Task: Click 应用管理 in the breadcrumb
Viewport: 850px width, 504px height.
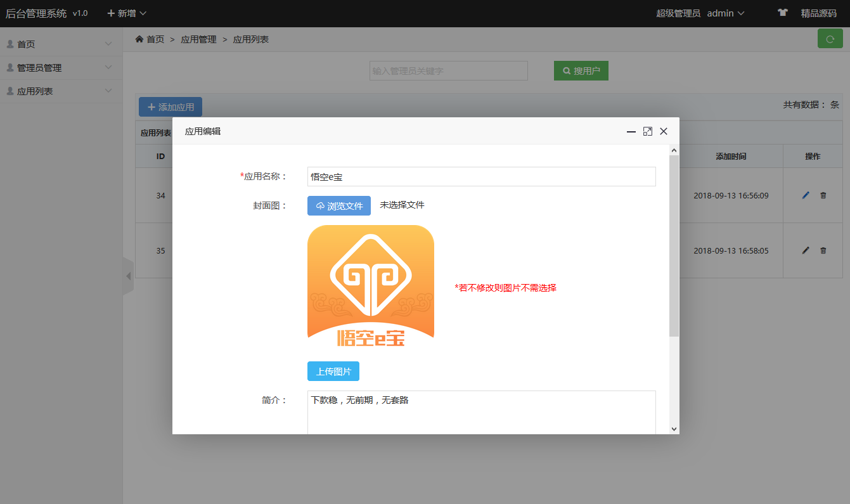Action: [198, 39]
